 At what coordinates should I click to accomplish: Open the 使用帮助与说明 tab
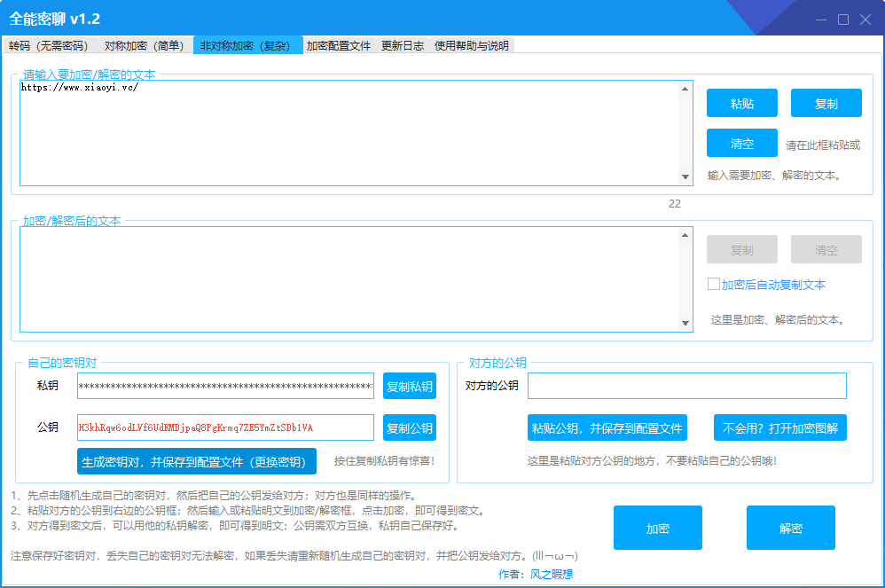tap(472, 45)
